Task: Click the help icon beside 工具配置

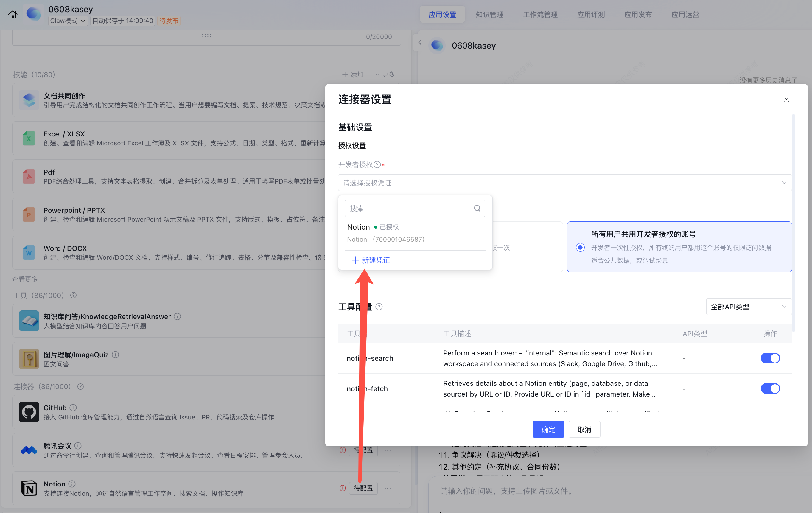Action: point(379,307)
